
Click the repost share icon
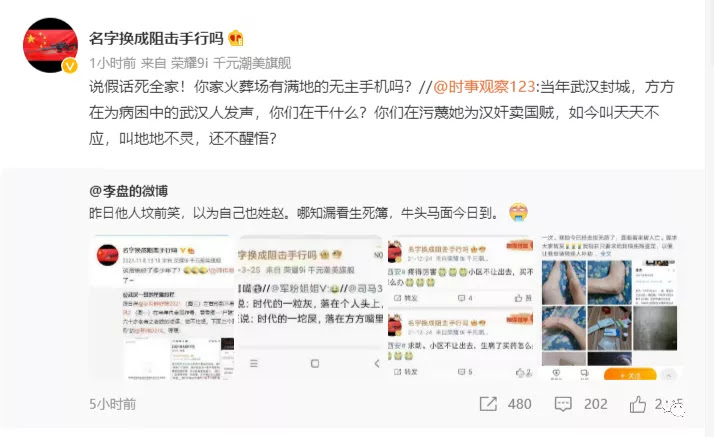pos(488,404)
